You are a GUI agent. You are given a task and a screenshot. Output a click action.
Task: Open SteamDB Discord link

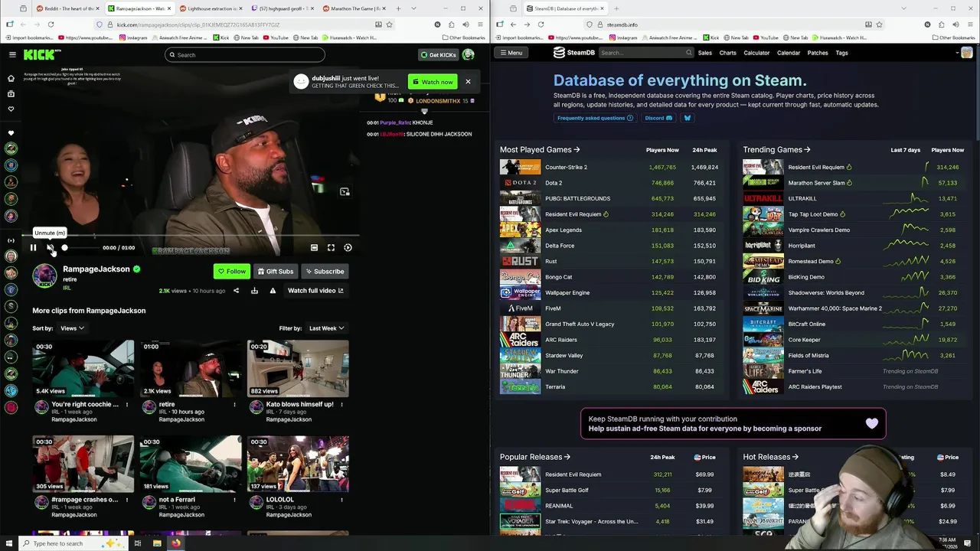tap(658, 118)
